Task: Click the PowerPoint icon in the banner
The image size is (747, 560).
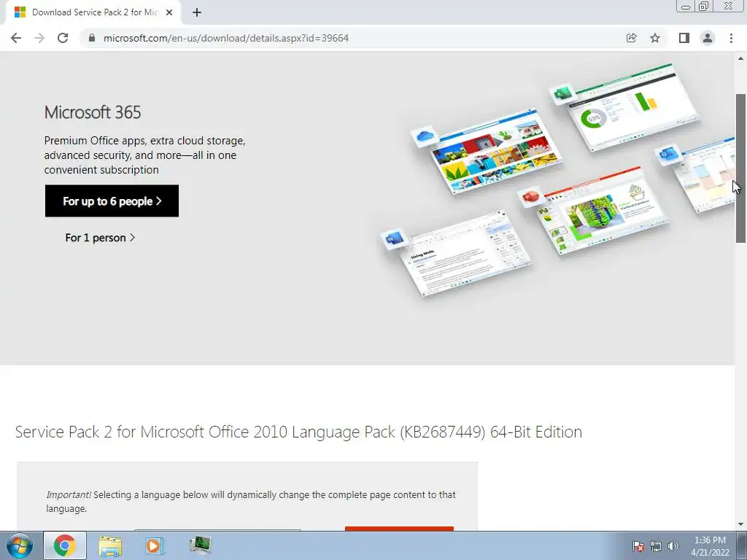Action: pos(530,195)
